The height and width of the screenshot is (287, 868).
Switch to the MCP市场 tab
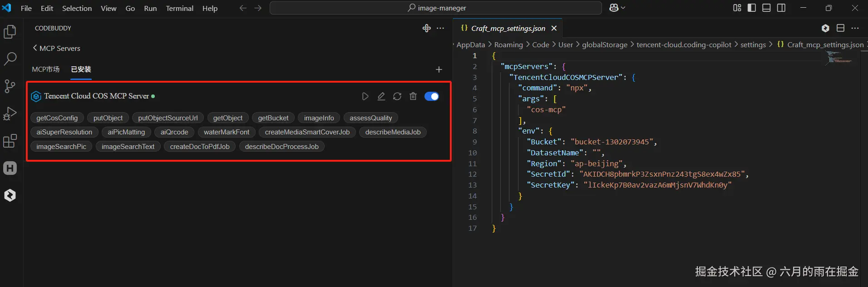(x=46, y=69)
